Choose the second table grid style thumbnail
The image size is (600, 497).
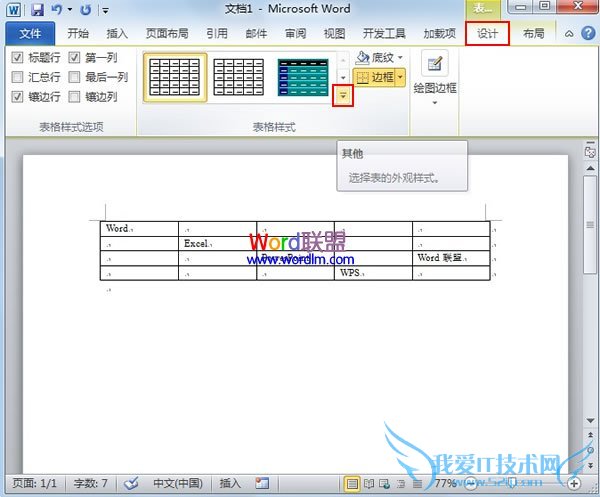pos(239,77)
